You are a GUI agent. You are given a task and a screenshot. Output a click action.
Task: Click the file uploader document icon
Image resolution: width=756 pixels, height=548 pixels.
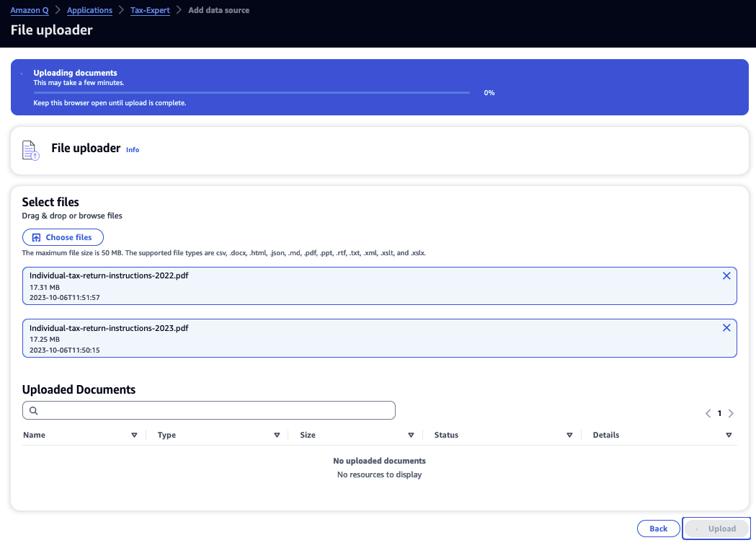(x=30, y=150)
